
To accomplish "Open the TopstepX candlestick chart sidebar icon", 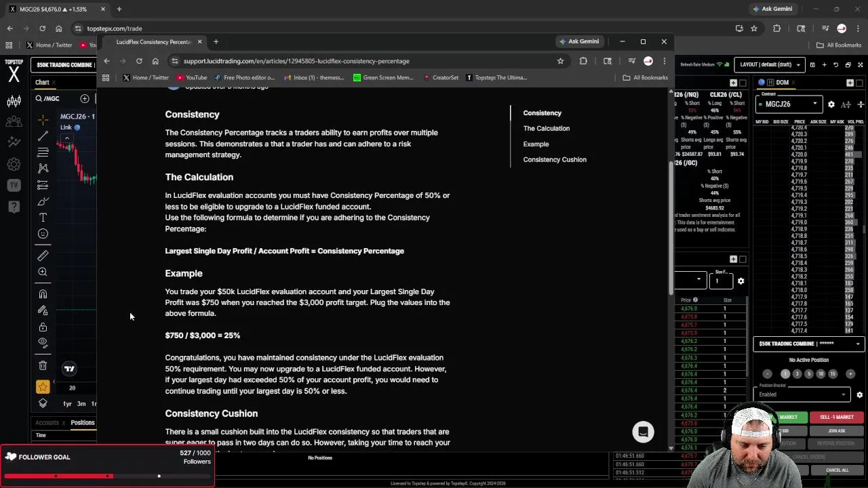I will [x=14, y=102].
